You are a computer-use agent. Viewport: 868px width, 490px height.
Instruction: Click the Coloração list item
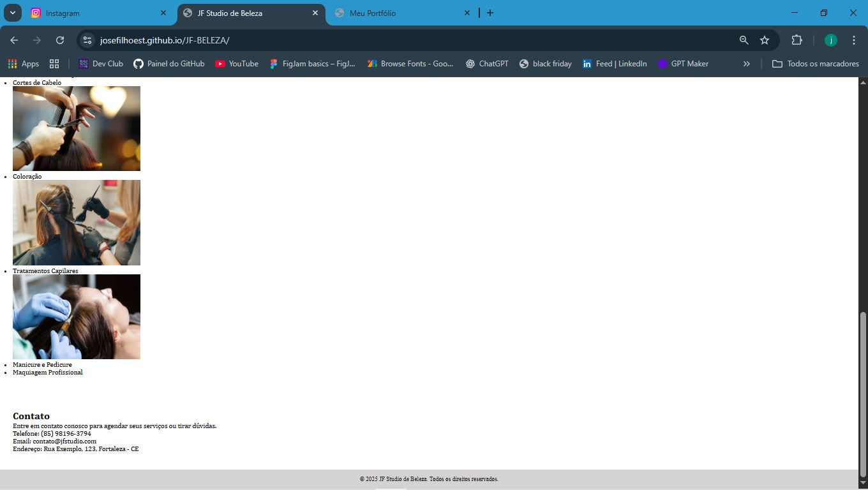[27, 176]
